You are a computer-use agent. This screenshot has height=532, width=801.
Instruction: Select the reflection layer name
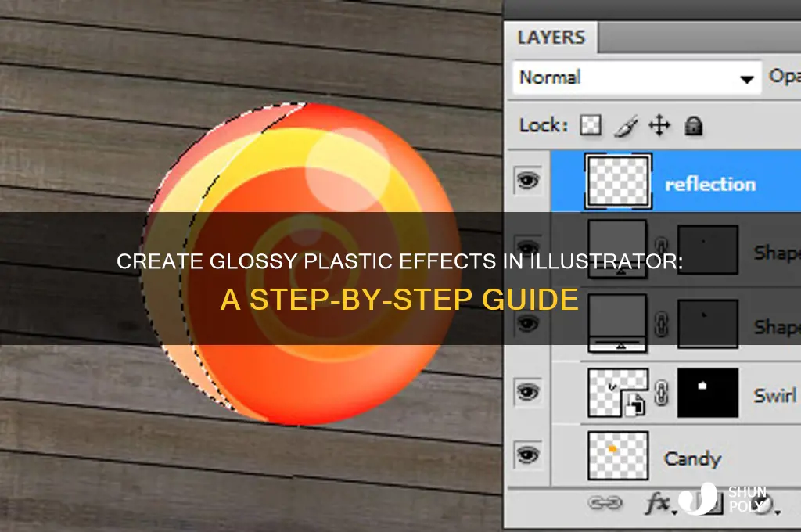pos(710,185)
